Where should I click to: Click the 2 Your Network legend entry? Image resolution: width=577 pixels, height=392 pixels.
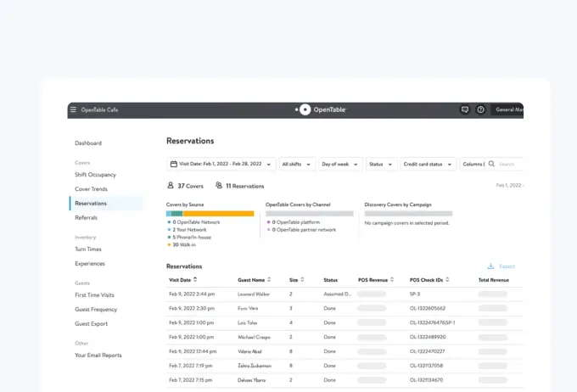tap(187, 230)
